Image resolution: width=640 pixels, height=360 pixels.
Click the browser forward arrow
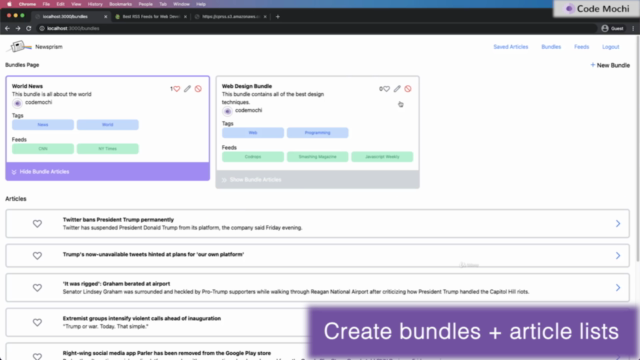click(x=18, y=28)
